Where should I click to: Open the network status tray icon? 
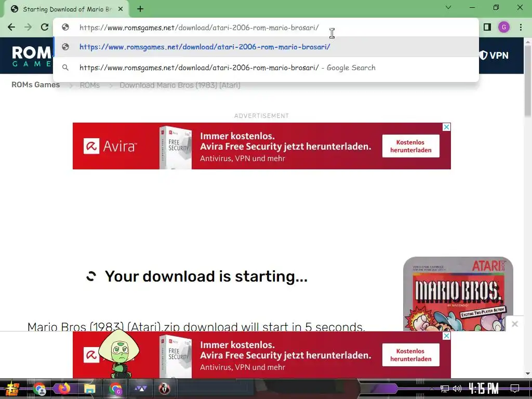(x=445, y=389)
